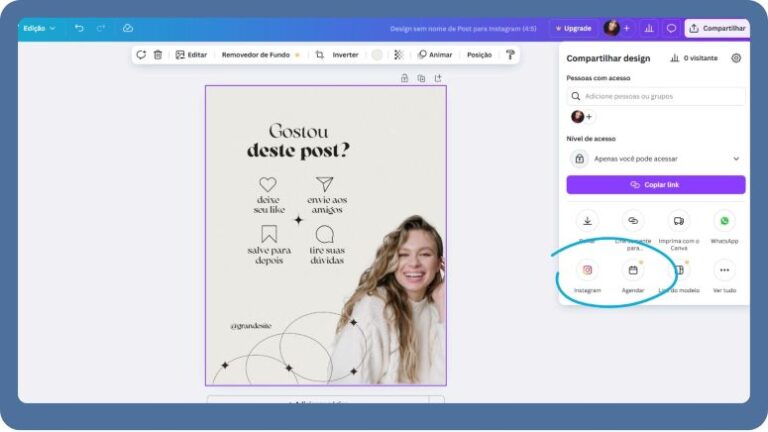The height and width of the screenshot is (432, 768).
Task: Open Removedor de Fundo tool
Action: [x=261, y=55]
